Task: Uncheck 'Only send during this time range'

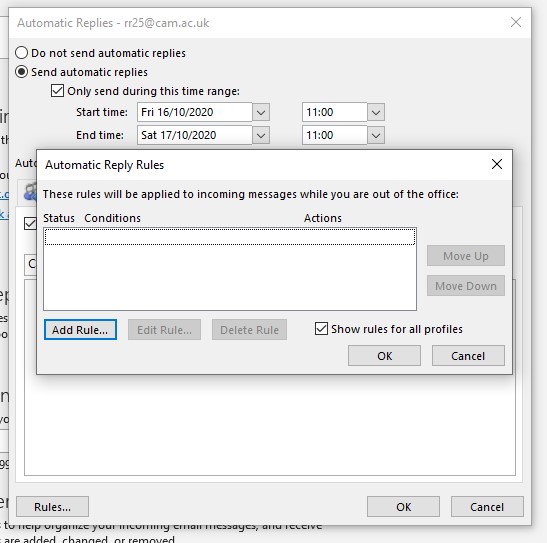Action: [x=57, y=91]
